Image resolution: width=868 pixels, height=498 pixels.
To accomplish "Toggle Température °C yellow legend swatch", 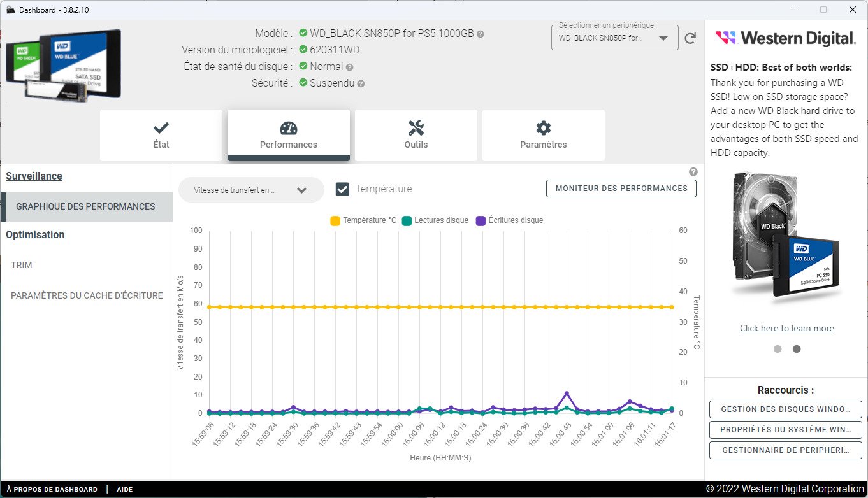I will pos(335,221).
